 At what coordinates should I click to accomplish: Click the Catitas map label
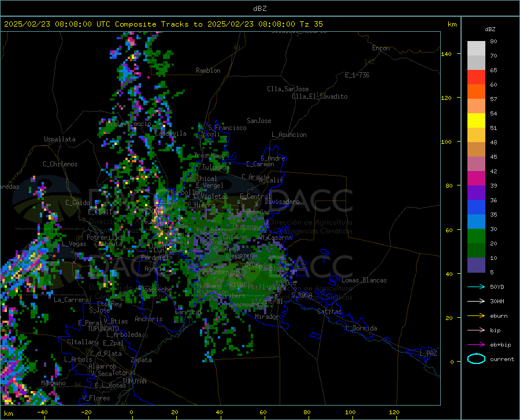330,311
